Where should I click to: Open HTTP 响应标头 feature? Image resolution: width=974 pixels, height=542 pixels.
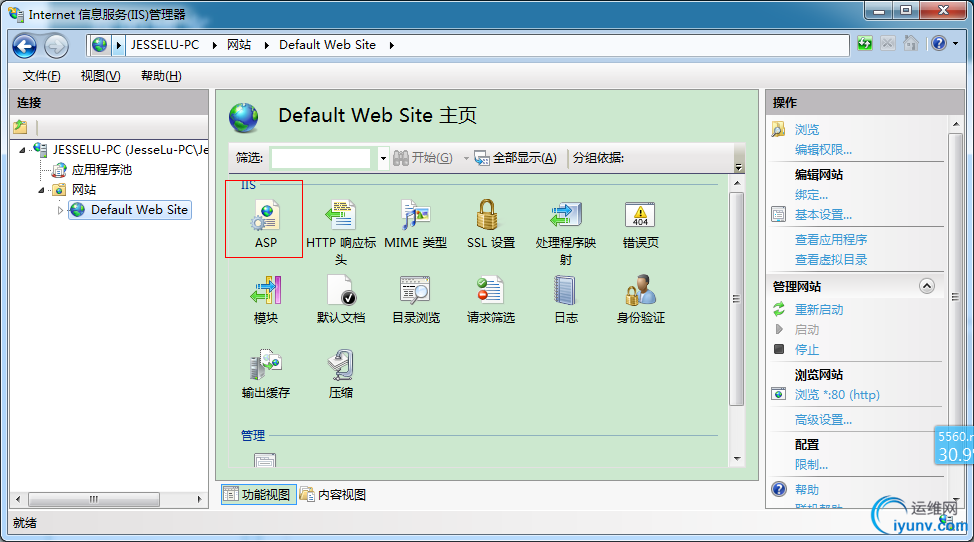coord(341,232)
